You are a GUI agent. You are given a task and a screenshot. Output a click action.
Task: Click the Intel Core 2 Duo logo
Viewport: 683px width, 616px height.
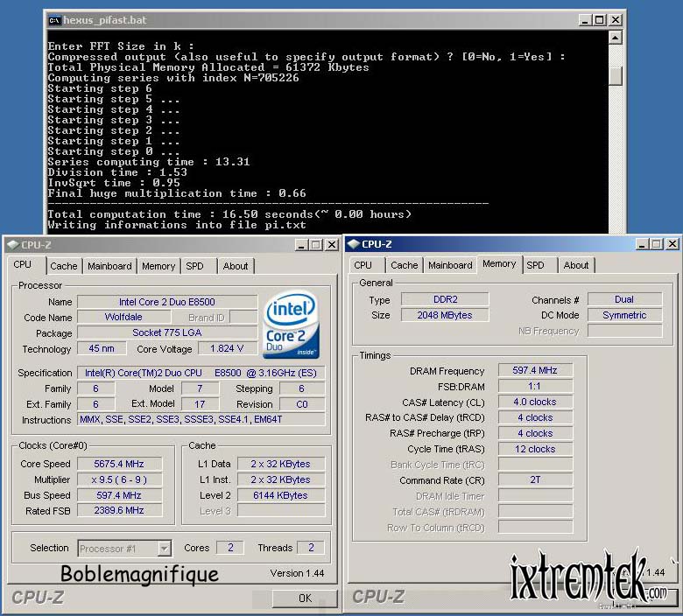tap(291, 325)
